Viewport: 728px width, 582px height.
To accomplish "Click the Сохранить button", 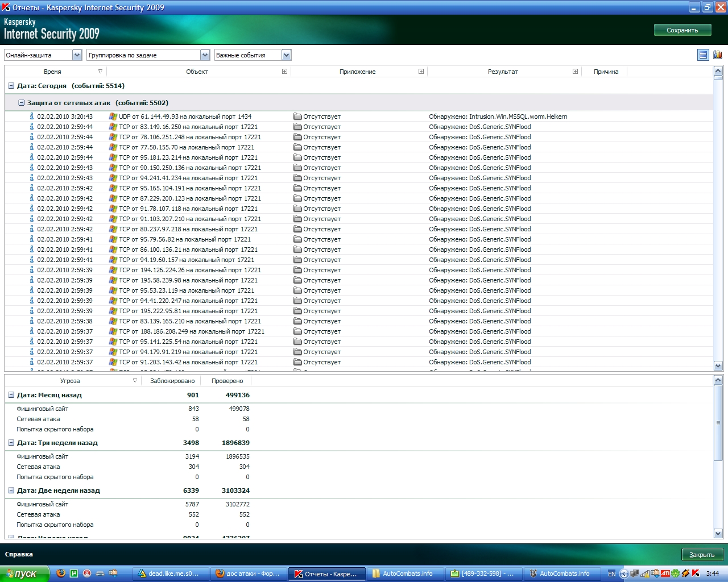I will click(682, 30).
